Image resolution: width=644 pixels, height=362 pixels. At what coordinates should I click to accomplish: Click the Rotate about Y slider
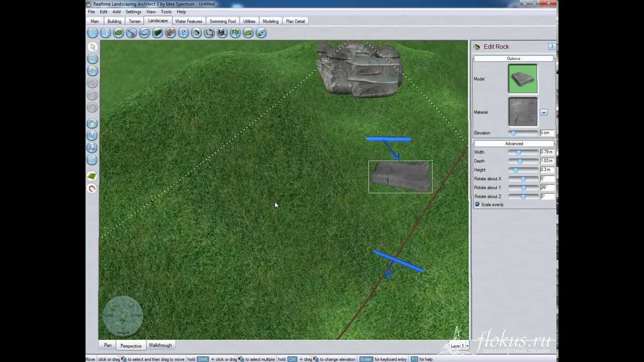[522, 188]
